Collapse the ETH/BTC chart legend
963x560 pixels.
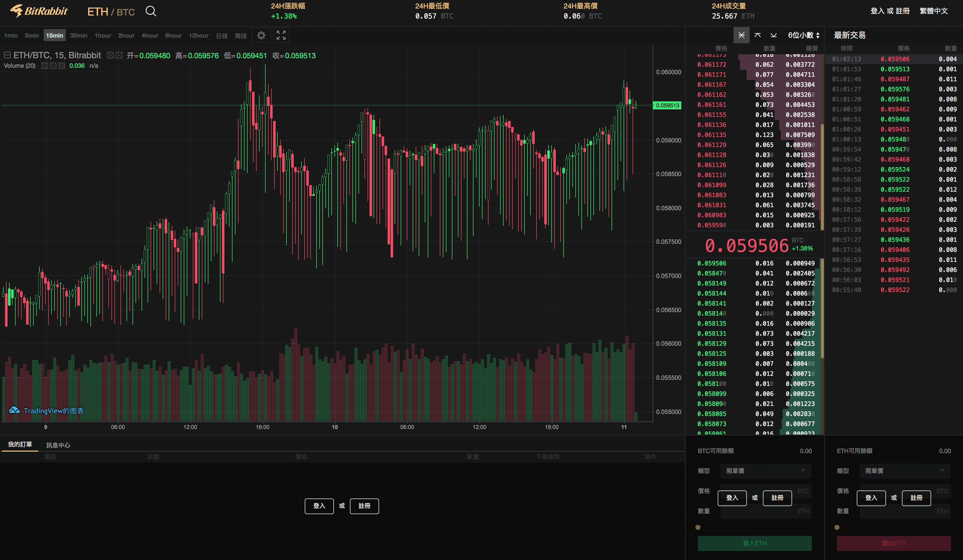[x=7, y=55]
